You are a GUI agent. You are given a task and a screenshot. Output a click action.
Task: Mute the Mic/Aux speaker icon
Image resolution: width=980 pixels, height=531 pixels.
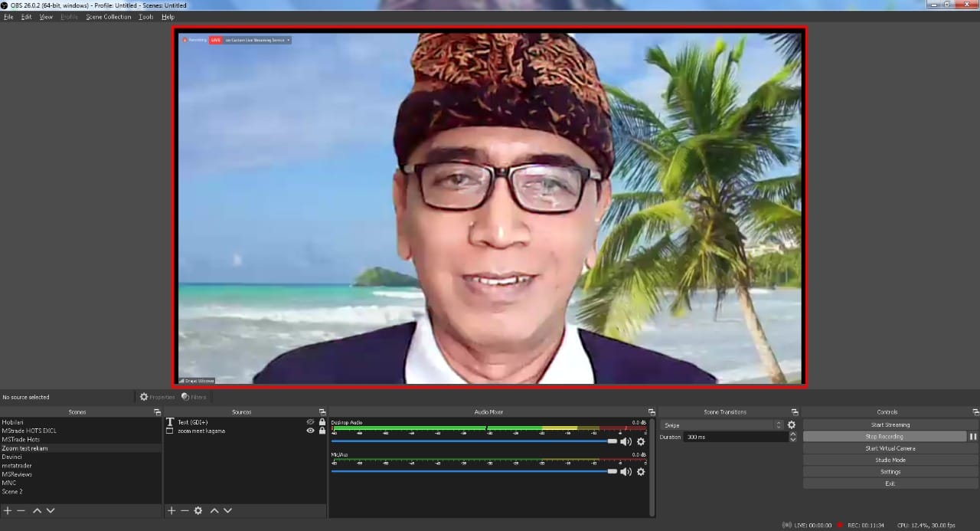point(626,471)
